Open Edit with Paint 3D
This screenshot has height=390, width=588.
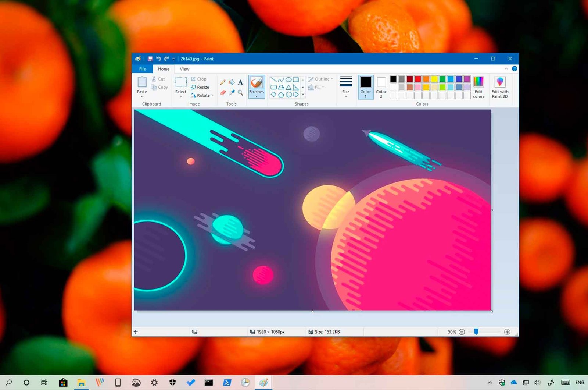point(500,87)
